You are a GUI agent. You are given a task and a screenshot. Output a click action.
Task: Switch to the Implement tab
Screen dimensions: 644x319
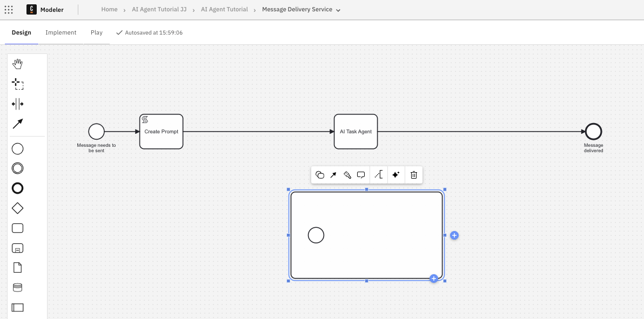click(x=61, y=32)
